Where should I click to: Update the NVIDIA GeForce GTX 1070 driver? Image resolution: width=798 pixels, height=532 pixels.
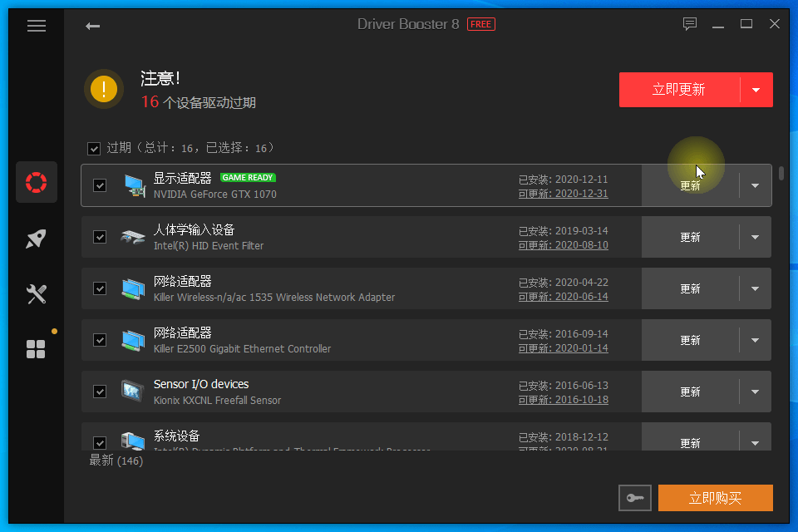(690, 185)
